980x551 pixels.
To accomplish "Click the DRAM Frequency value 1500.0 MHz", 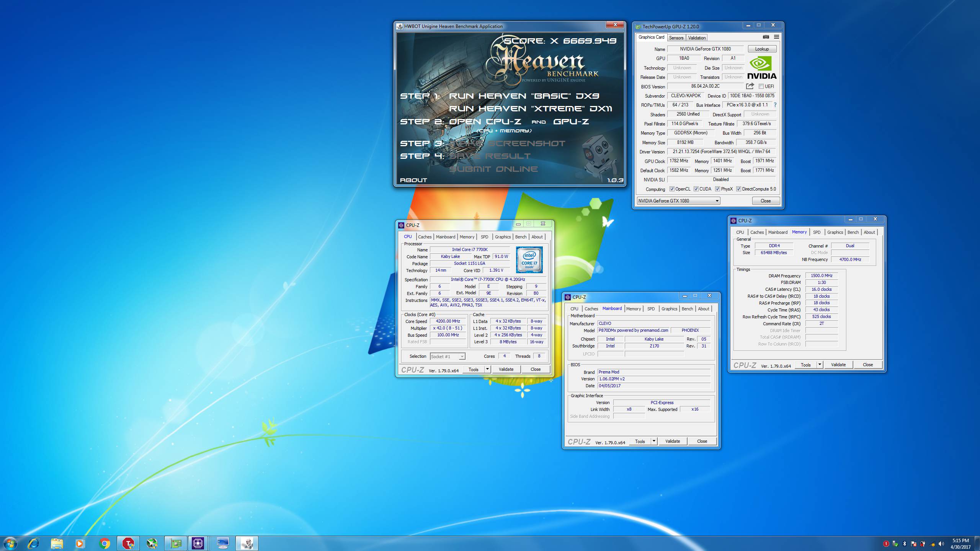I will coord(822,275).
